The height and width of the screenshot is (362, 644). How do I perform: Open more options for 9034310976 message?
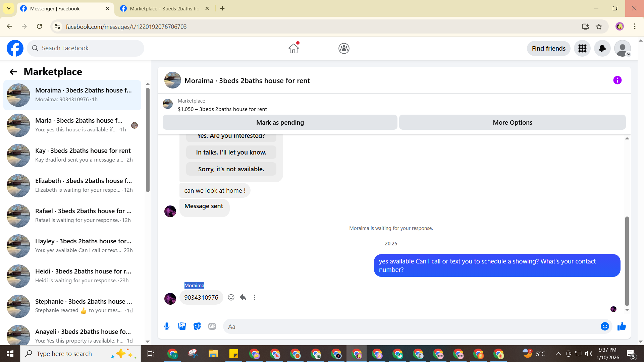point(255,297)
